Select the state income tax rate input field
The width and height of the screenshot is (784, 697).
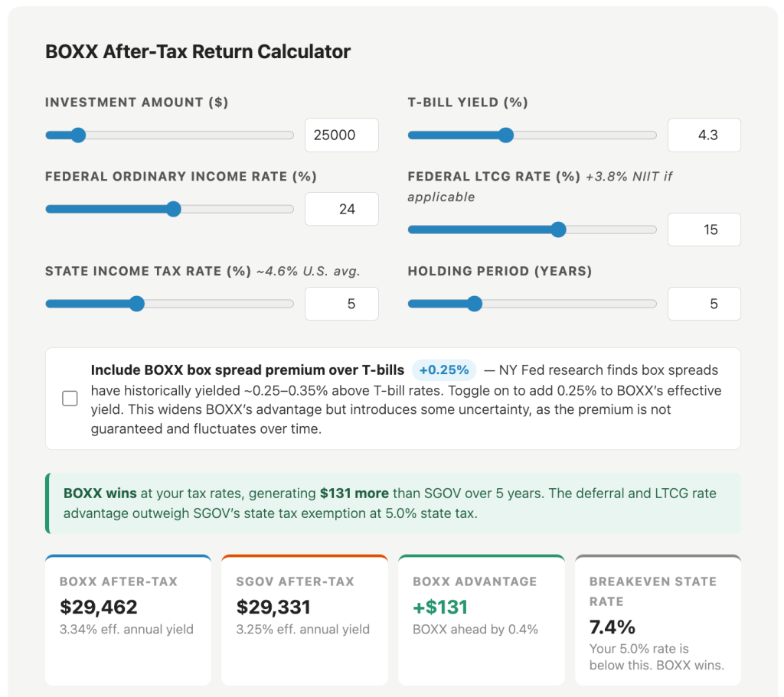[x=341, y=303]
